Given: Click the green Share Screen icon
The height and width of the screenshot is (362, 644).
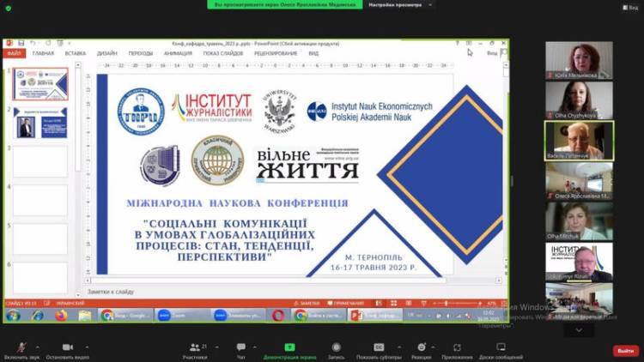Looking at the screenshot, I should [x=289, y=347].
